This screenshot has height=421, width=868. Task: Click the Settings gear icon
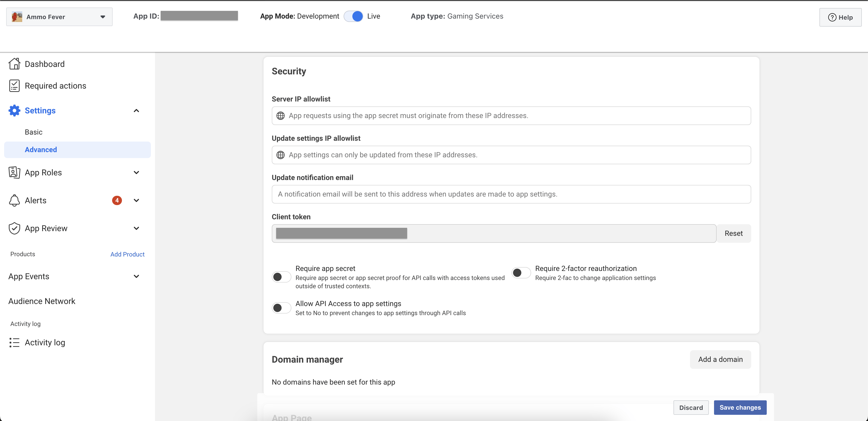[x=14, y=111]
